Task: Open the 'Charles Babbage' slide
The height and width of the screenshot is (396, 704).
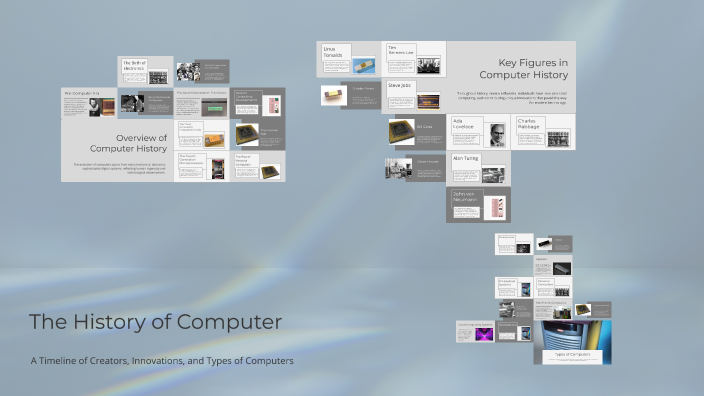Action: (543, 132)
